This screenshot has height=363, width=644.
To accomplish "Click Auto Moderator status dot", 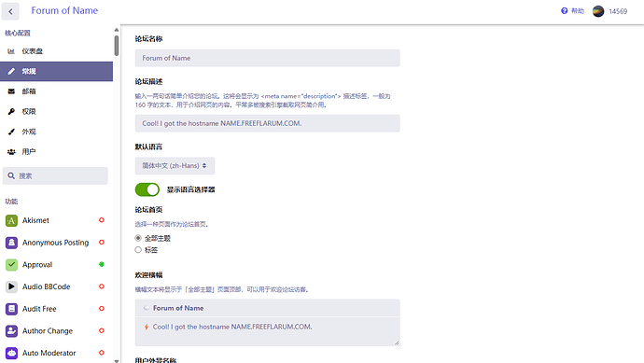I will [x=102, y=353].
